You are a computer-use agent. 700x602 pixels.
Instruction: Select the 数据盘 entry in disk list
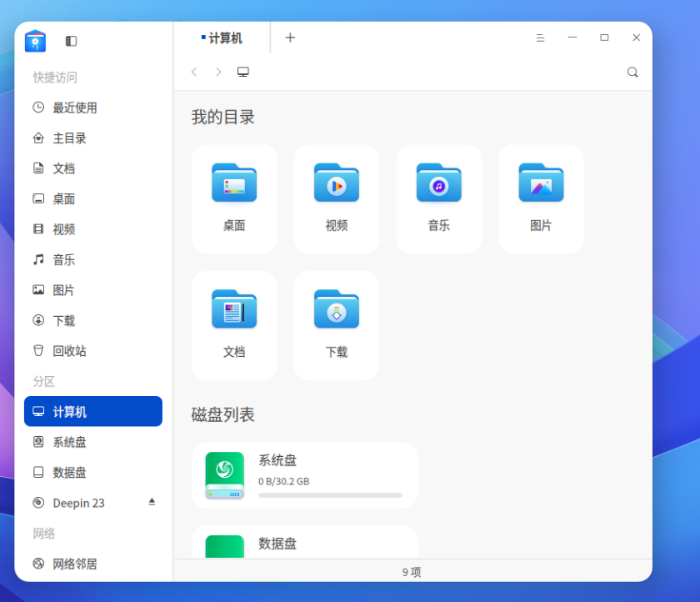305,542
